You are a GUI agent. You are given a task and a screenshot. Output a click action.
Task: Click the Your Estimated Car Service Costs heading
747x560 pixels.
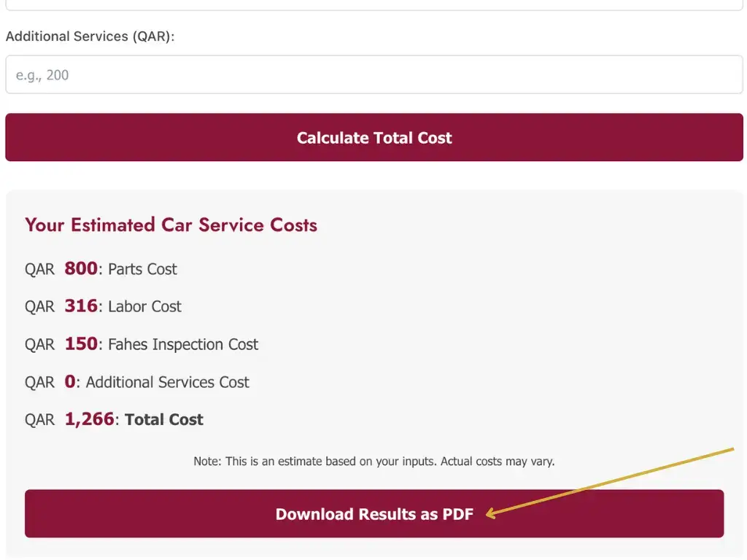tap(171, 225)
